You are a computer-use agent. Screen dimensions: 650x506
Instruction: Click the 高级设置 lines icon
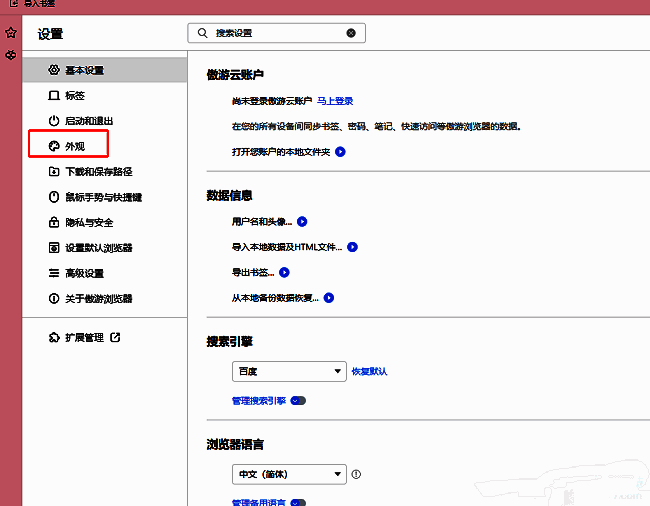[54, 273]
